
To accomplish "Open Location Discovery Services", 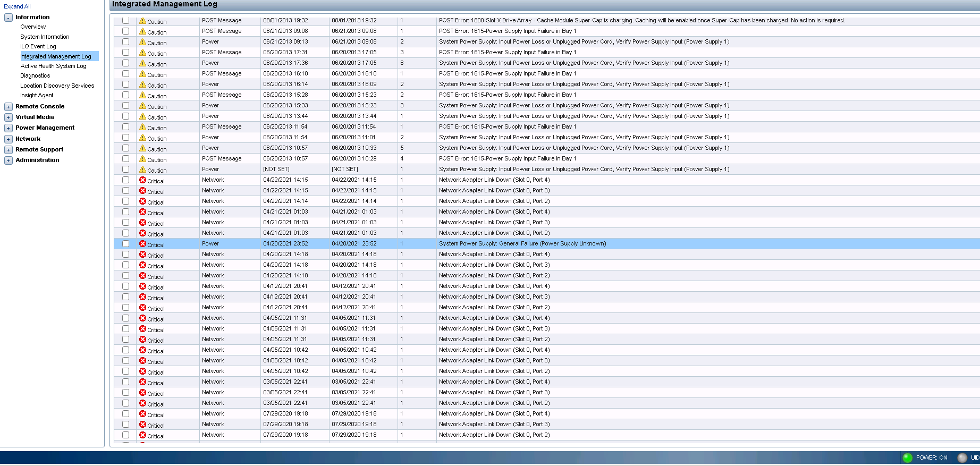I will tap(57, 86).
